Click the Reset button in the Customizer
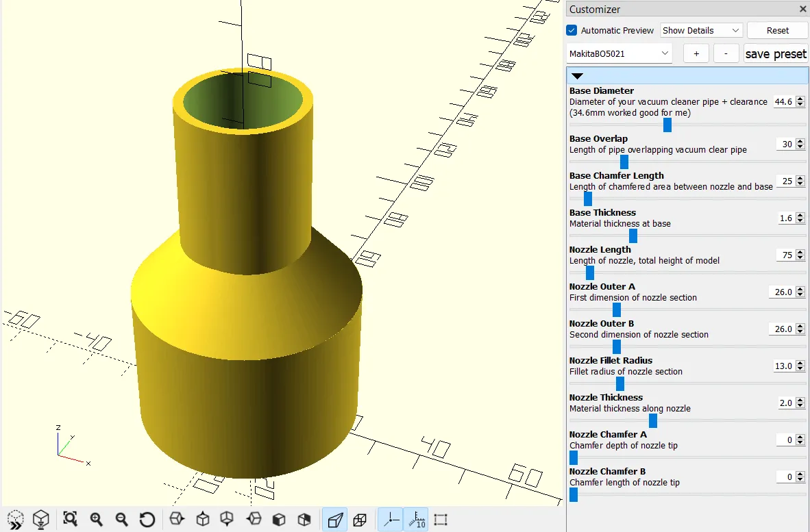810x532 pixels. pos(777,31)
